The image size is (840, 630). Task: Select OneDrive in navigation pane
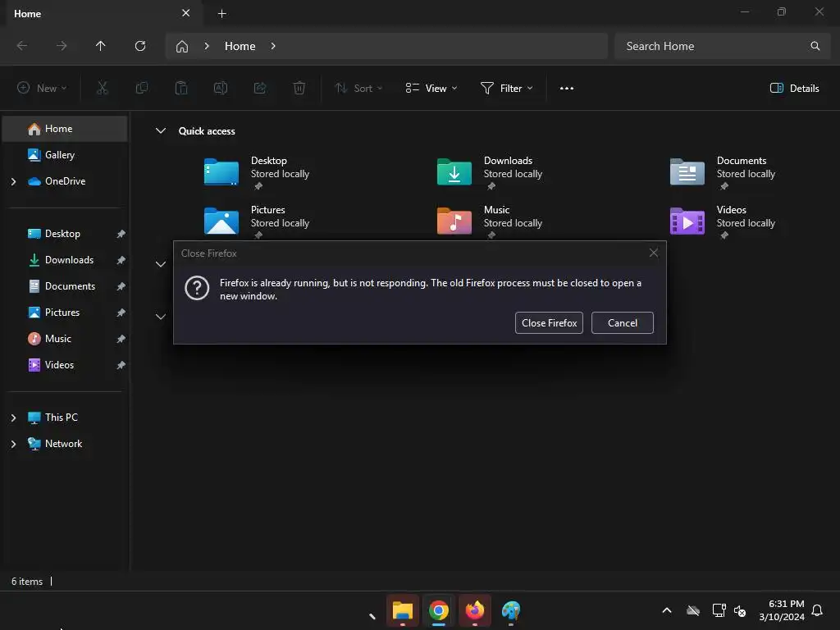(x=65, y=181)
